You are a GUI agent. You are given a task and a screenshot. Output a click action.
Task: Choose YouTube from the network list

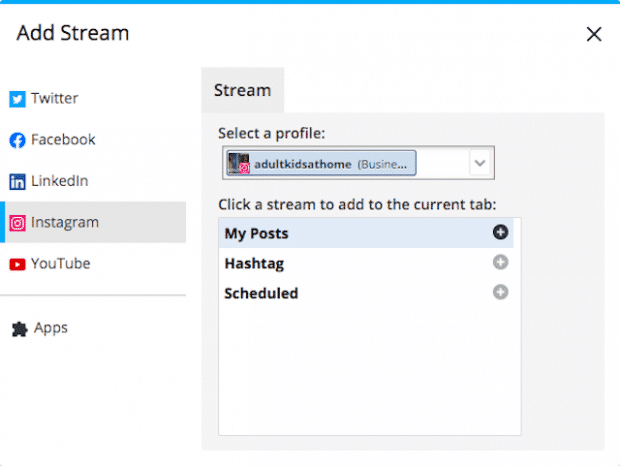coord(60,265)
